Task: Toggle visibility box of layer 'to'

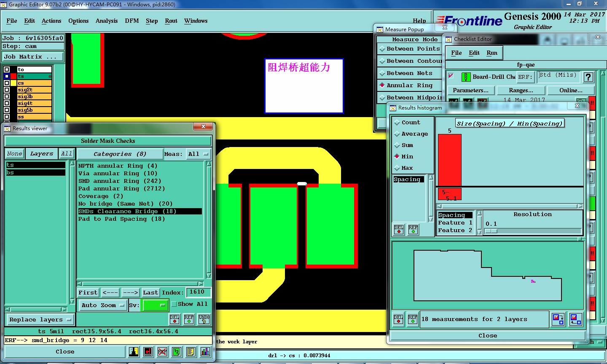Action: tap(7, 70)
